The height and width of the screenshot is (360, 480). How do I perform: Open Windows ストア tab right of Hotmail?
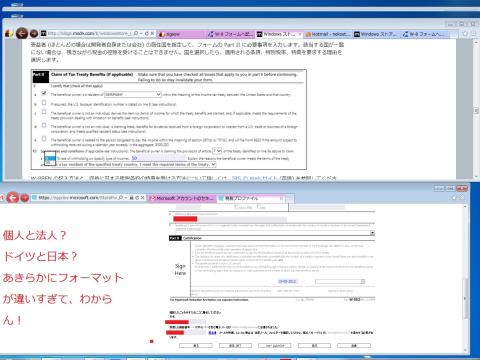coord(377,34)
